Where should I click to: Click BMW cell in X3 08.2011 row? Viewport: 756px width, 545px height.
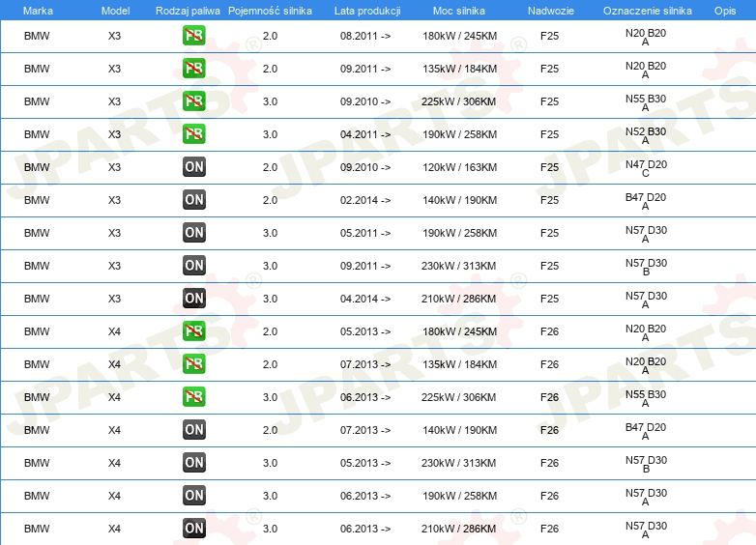pos(37,36)
